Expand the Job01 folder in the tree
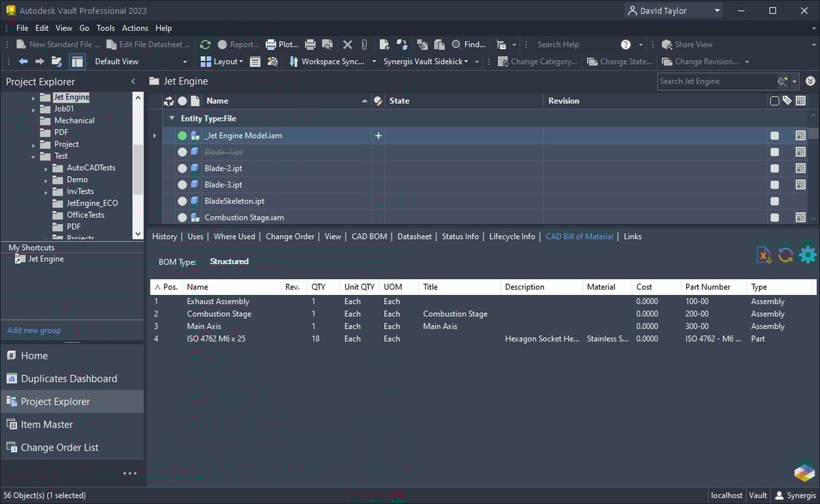Viewport: 820px width, 504px height. pos(33,109)
